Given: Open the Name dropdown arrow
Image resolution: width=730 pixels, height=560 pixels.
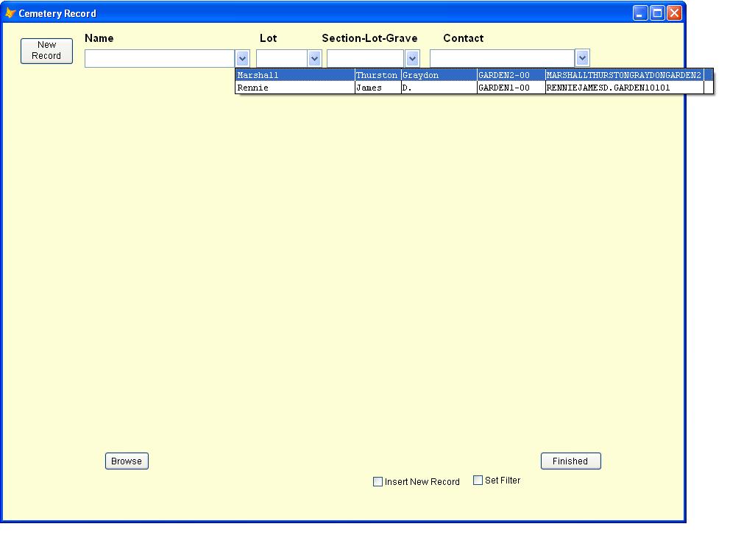Looking at the screenshot, I should 242,59.
